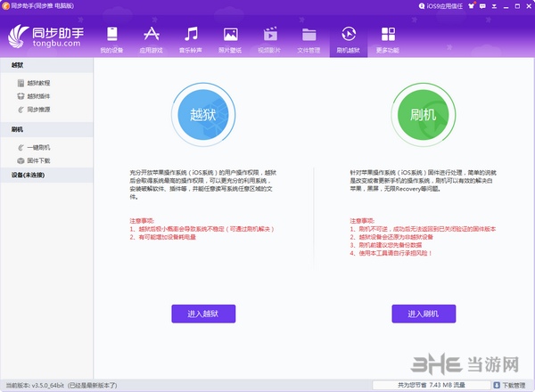
Task: Open the File Management (文件管理) tab
Action: point(309,40)
